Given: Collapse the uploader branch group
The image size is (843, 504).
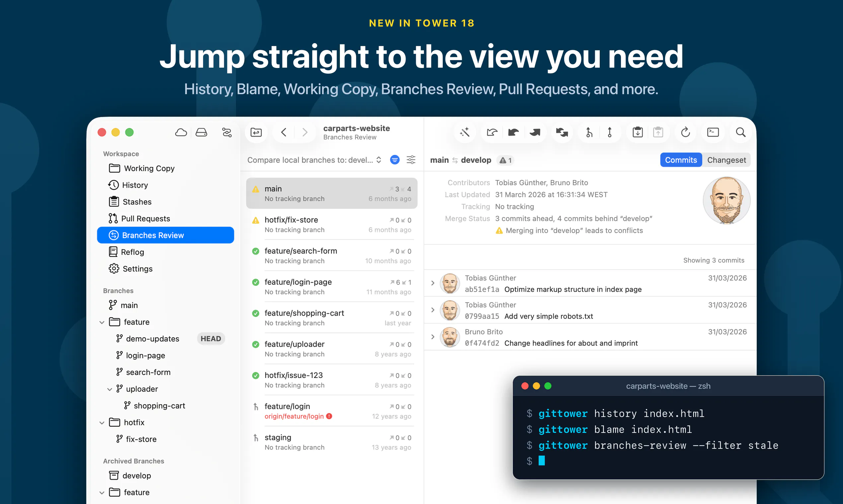Looking at the screenshot, I should [110, 389].
